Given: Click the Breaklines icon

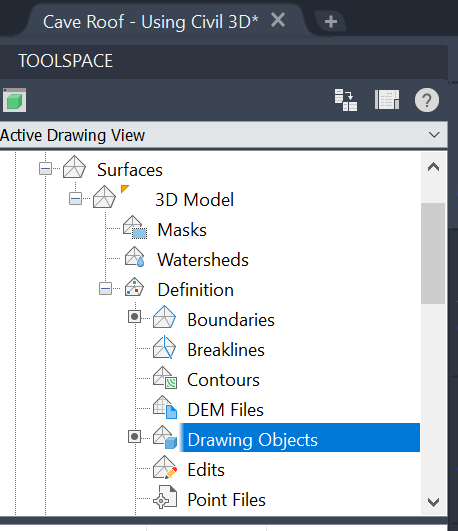Looking at the screenshot, I should coord(164,347).
